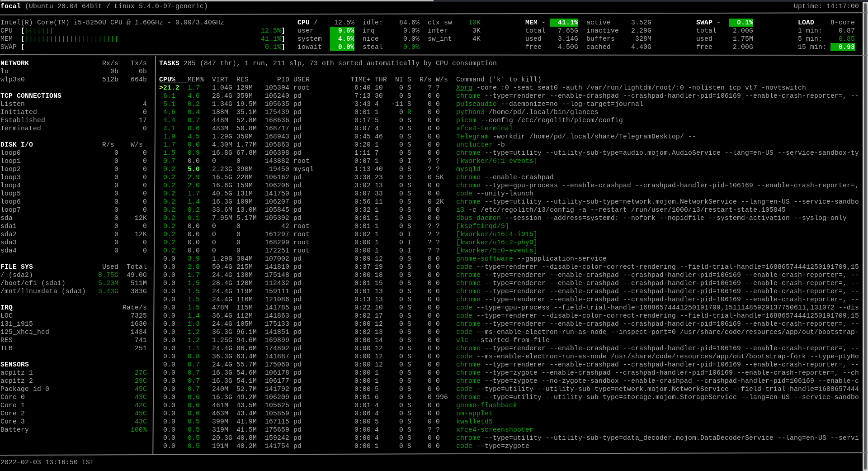Click the wlp3s0 network interface
The width and height of the screenshot is (868, 471).
coord(74,80)
